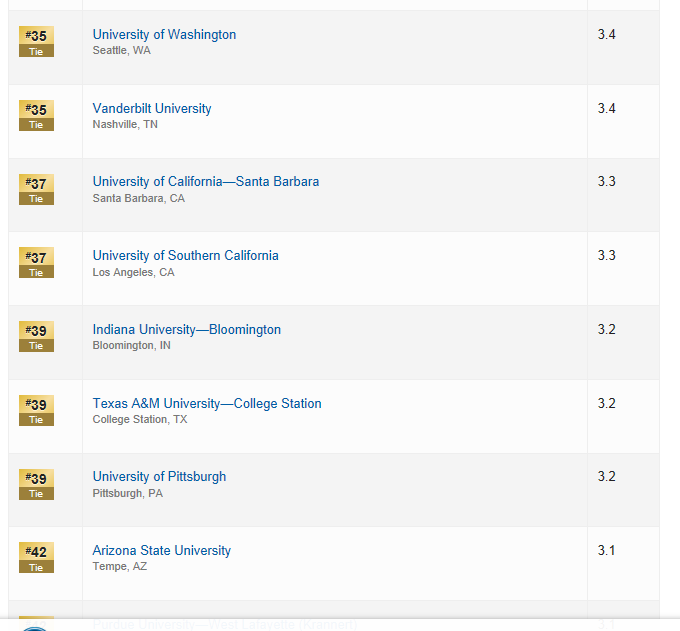680x631 pixels.
Task: Open University of Southern California link
Action: pos(186,255)
